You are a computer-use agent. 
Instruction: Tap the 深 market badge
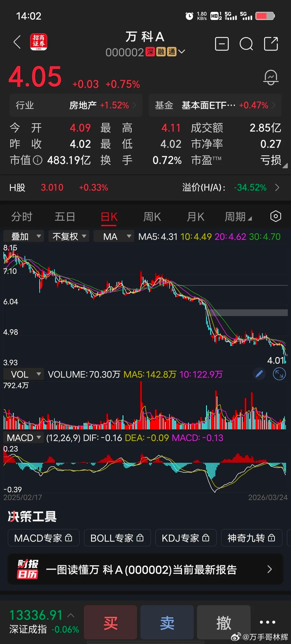pos(150,52)
